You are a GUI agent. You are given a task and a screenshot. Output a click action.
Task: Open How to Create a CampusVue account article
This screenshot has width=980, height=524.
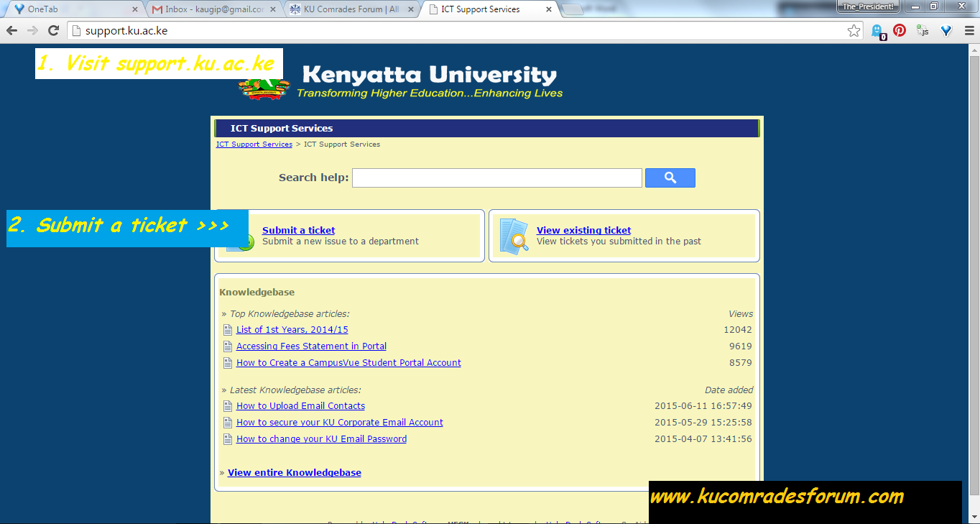348,363
